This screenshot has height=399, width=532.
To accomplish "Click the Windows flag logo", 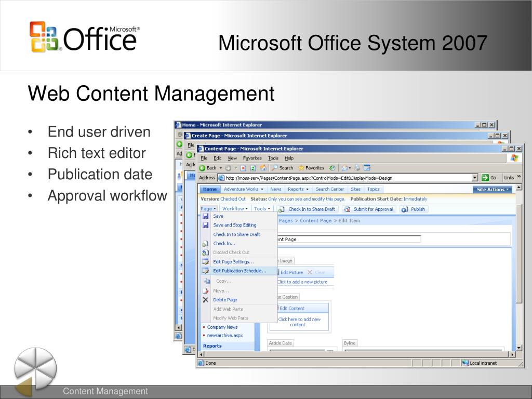I will click(x=514, y=158).
